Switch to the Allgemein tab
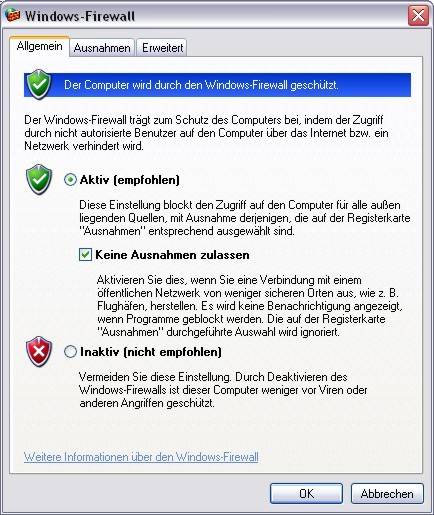 tap(39, 46)
